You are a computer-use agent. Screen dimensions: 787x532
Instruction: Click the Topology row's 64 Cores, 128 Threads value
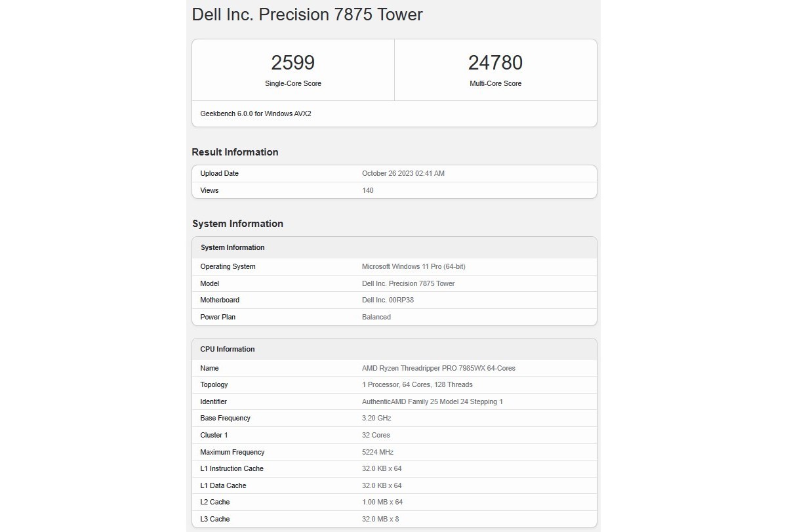417,384
